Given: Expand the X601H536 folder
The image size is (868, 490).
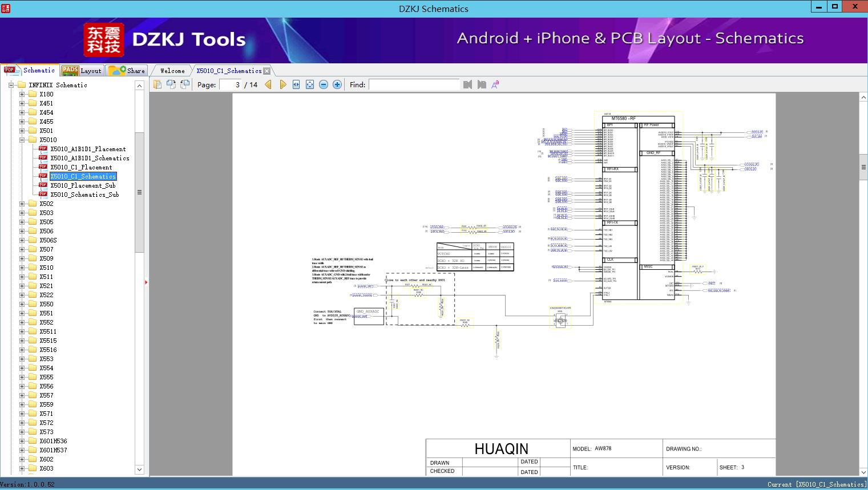Looking at the screenshot, I should tap(22, 441).
